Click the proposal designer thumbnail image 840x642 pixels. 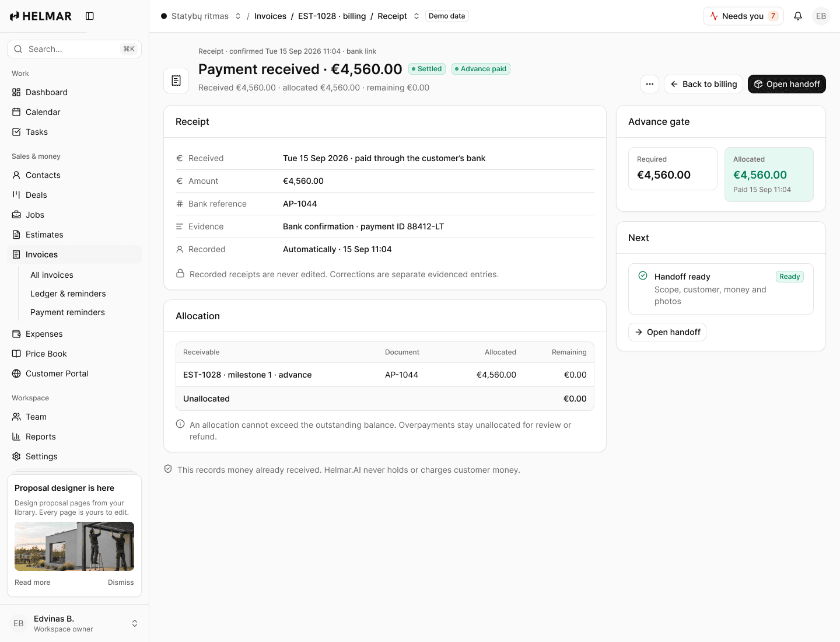tap(74, 546)
